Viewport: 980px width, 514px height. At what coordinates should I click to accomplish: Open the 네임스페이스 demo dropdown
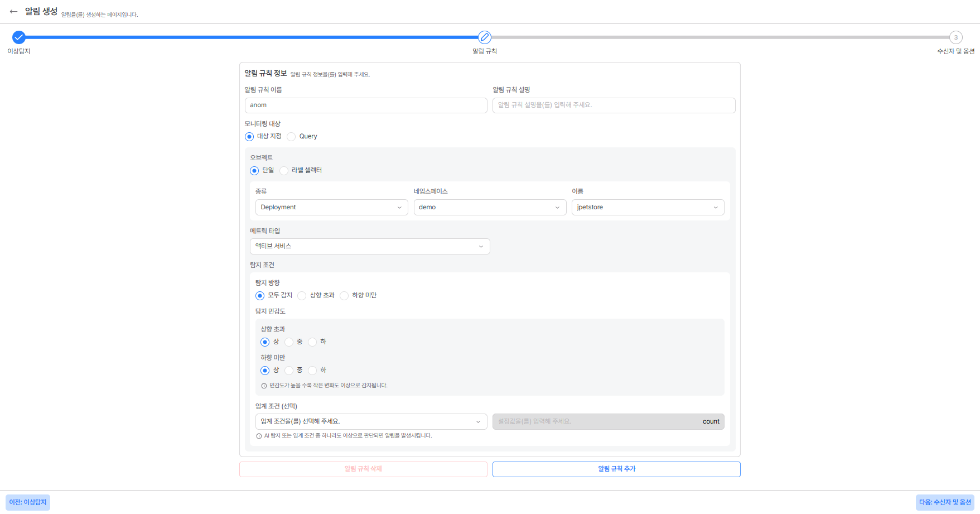point(490,207)
